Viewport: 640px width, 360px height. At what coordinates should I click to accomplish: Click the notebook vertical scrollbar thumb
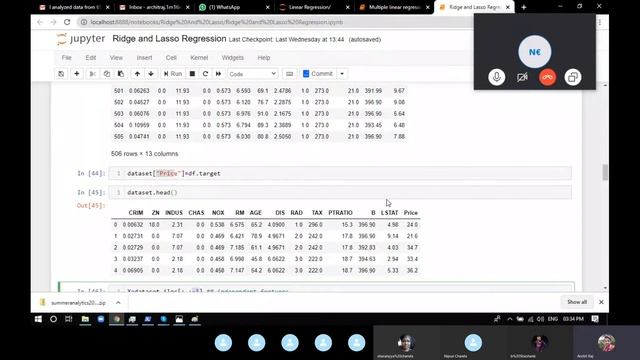click(605, 172)
